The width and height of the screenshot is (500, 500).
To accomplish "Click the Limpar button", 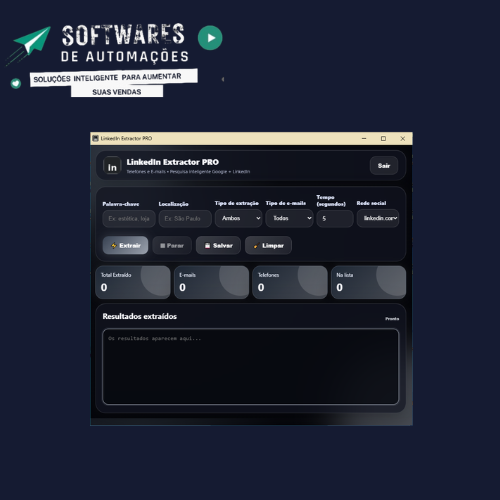I will tap(268, 245).
